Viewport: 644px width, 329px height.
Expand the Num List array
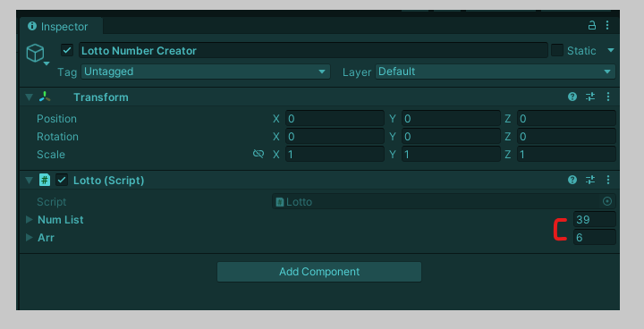click(30, 219)
